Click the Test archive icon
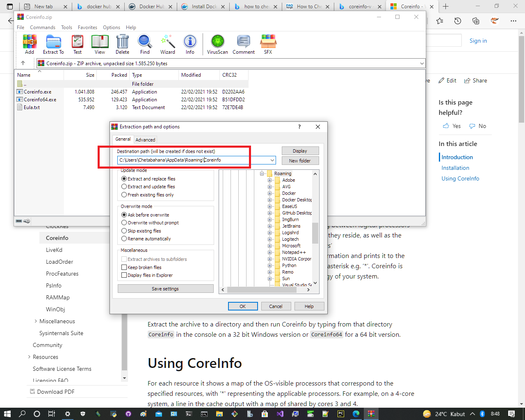 click(78, 44)
